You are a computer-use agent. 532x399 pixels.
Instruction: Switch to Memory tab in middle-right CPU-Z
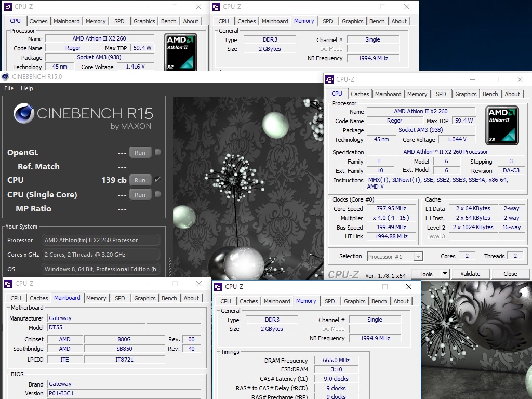[417, 94]
